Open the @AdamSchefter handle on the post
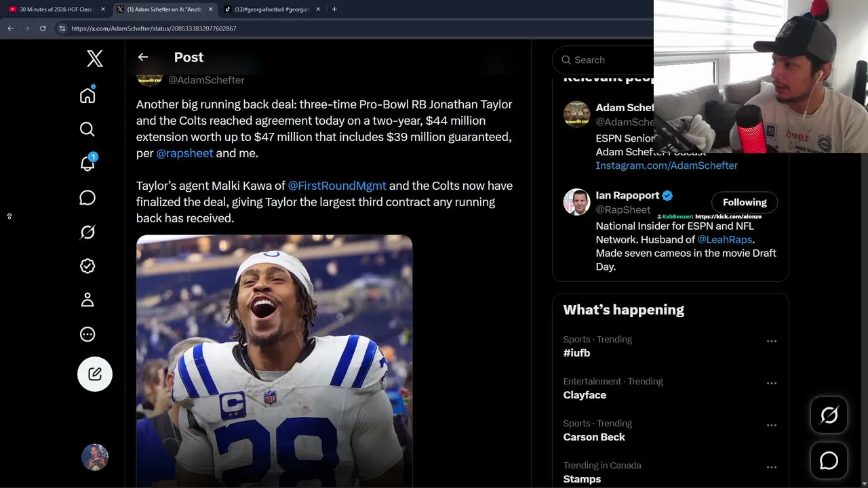The image size is (868, 488). (206, 80)
